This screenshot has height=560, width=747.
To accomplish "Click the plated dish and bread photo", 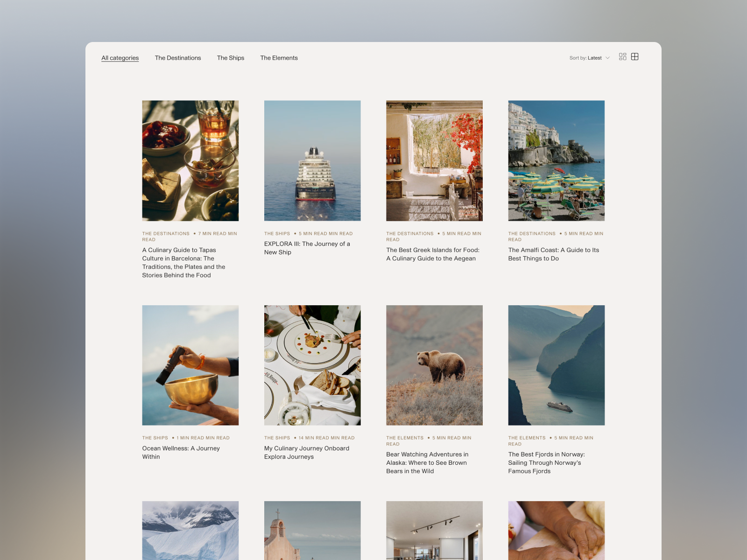I will pyautogui.click(x=312, y=365).
